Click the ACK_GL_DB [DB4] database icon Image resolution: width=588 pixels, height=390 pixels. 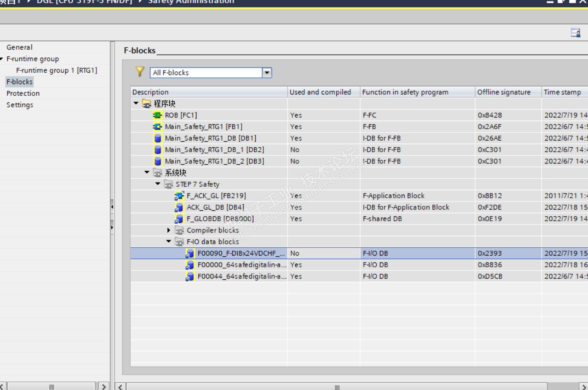(179, 207)
